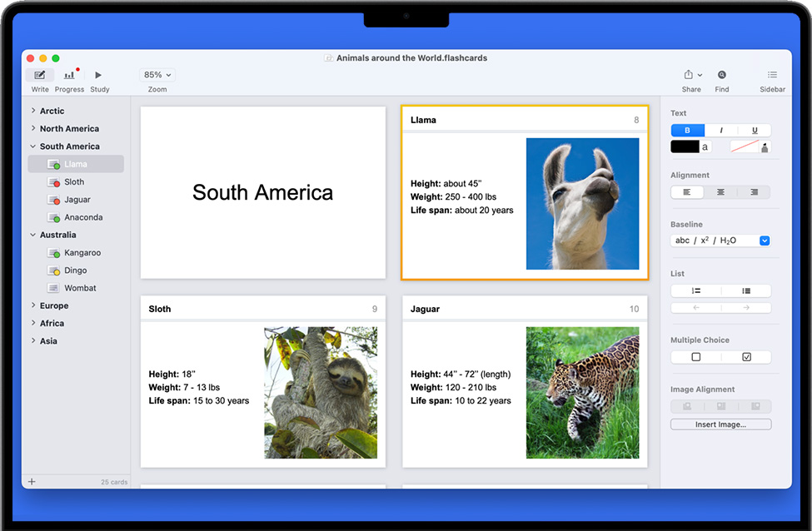Switch to Write mode
This screenshot has width=812, height=531.
(40, 75)
